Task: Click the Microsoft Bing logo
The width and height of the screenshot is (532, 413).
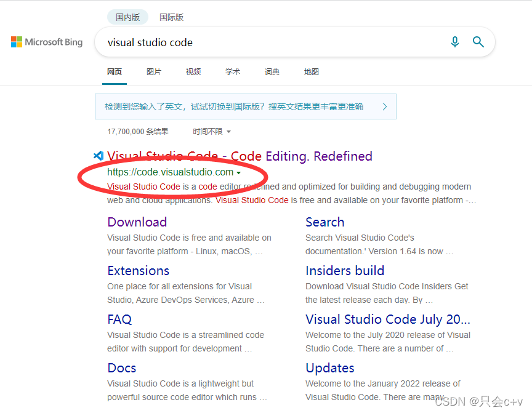Action: click(x=47, y=42)
